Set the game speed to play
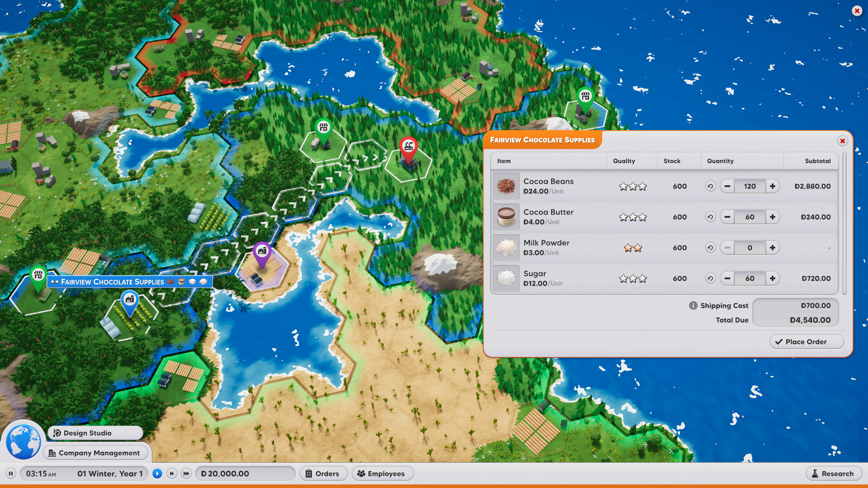 coord(157,474)
